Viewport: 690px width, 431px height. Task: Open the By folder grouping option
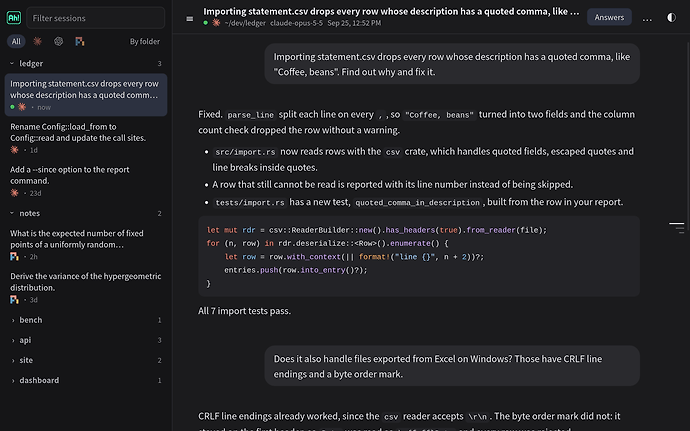(x=145, y=41)
